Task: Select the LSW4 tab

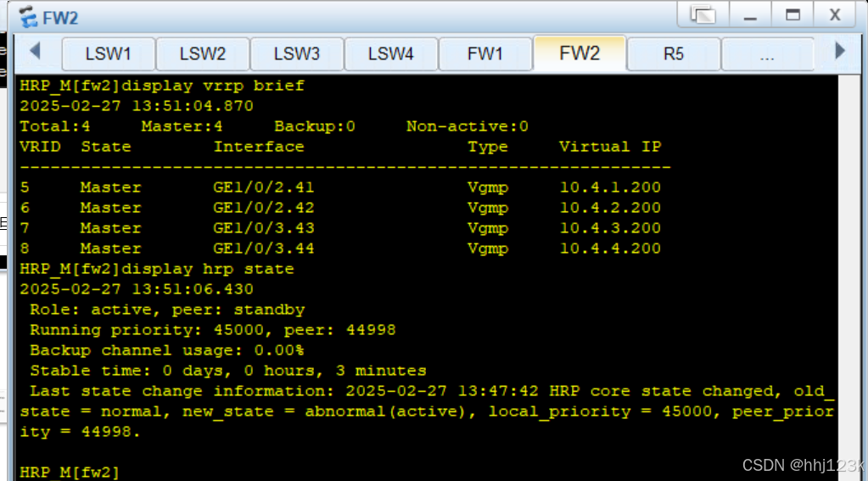Action: 391,53
